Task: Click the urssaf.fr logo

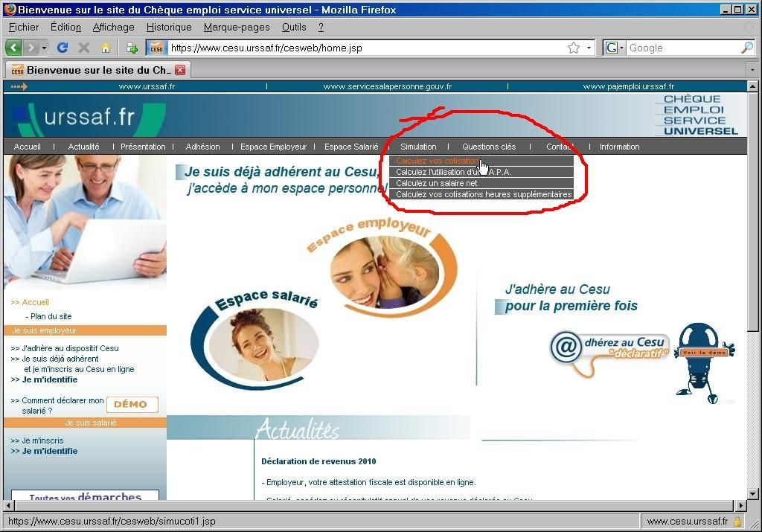Action: pos(89,118)
